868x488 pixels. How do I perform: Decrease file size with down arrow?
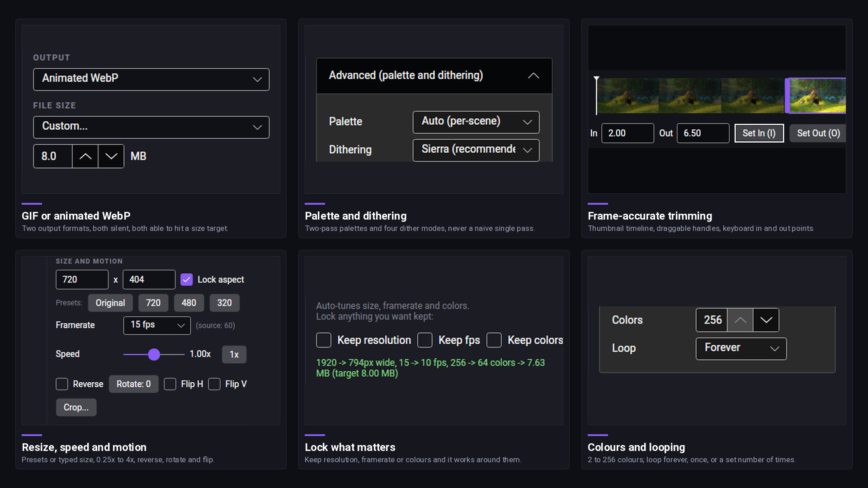point(111,156)
